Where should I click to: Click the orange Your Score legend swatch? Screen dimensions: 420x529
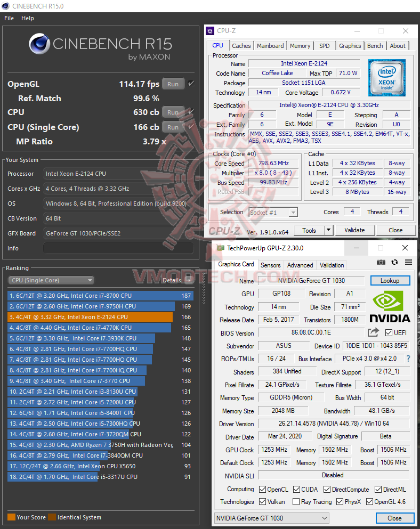click(12, 517)
